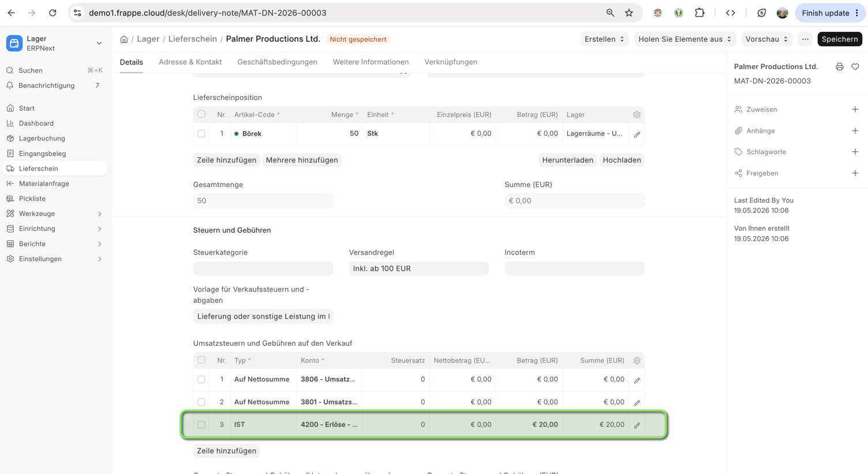Switch to Adresse & Kontakt tab

[190, 62]
